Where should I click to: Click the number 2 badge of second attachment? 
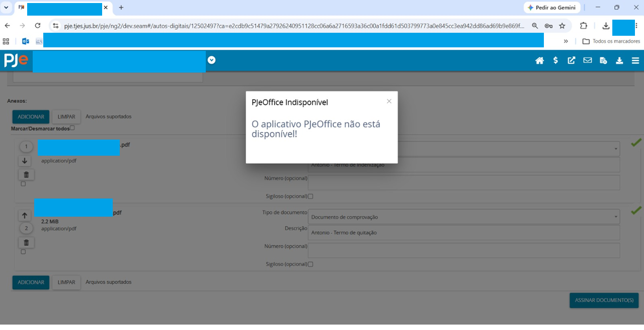point(26,229)
